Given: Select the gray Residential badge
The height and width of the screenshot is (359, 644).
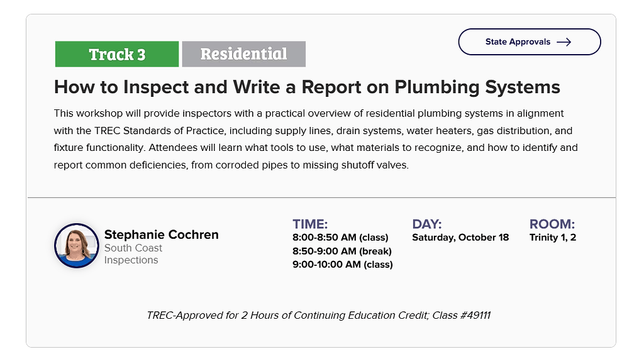Looking at the screenshot, I should (243, 54).
